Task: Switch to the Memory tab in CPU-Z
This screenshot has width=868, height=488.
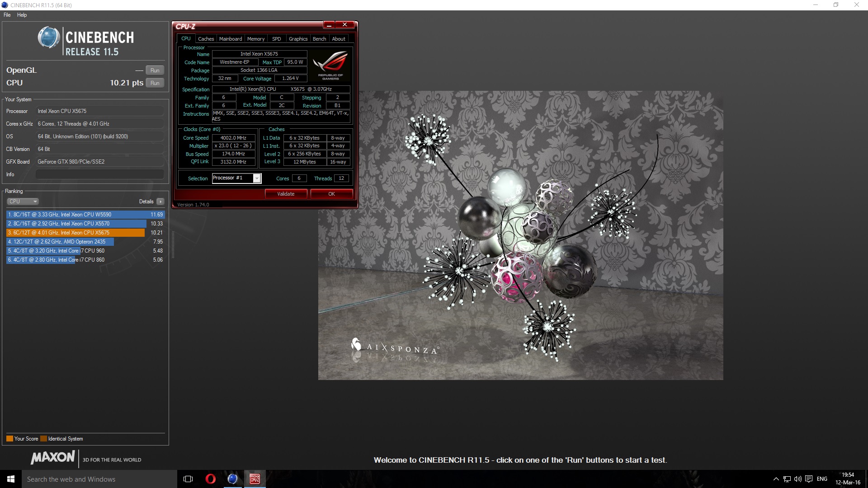Action: (x=255, y=39)
